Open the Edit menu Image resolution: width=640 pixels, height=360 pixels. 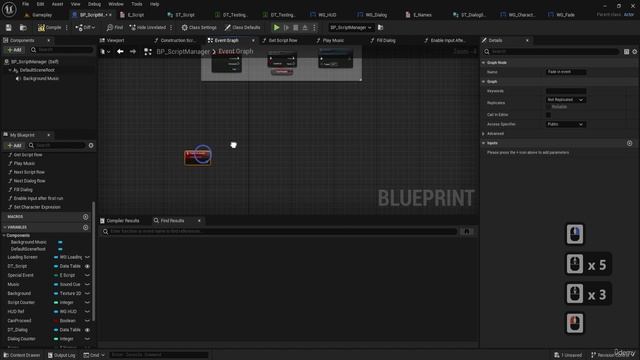click(40, 4)
